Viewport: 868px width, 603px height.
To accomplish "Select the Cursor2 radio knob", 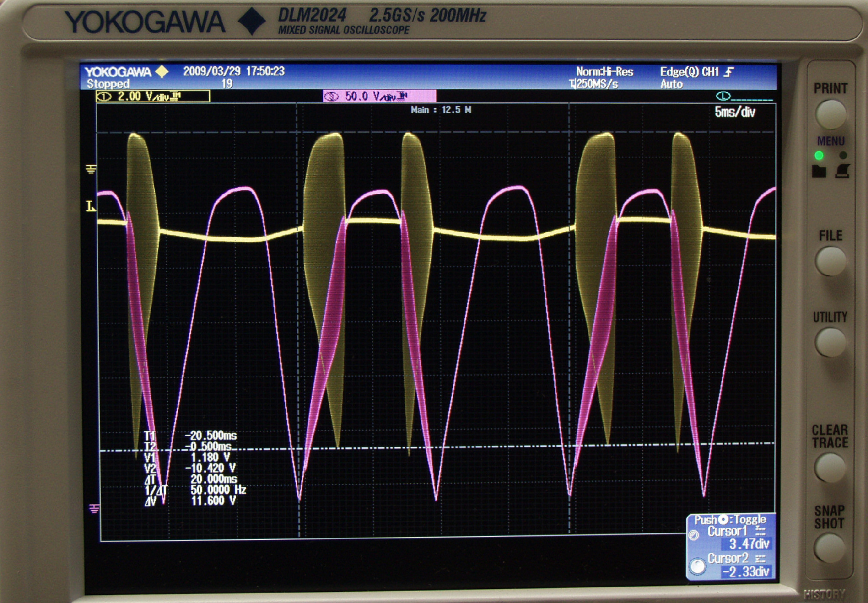I will (697, 566).
